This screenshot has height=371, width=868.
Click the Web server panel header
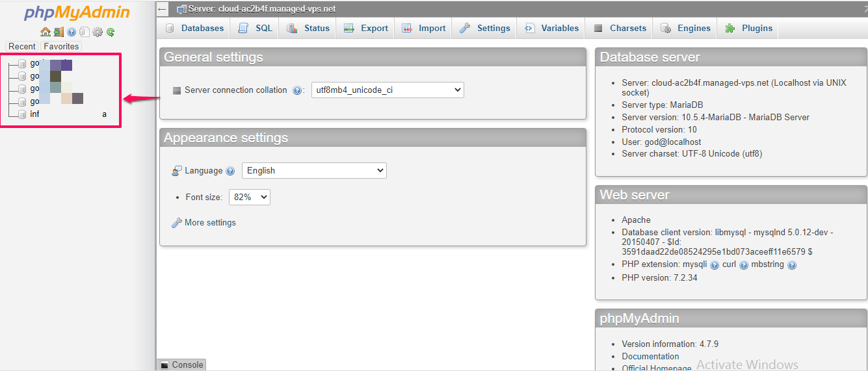[731, 195]
